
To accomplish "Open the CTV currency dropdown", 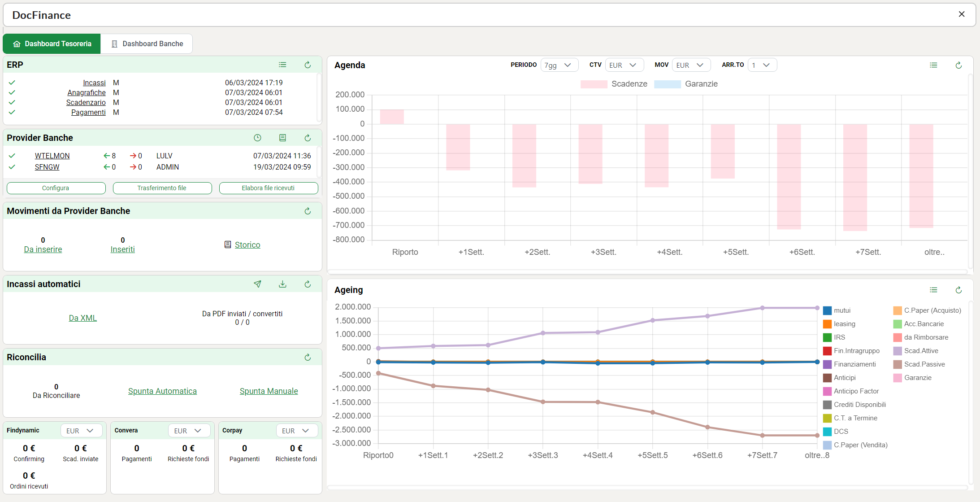I will pos(624,65).
